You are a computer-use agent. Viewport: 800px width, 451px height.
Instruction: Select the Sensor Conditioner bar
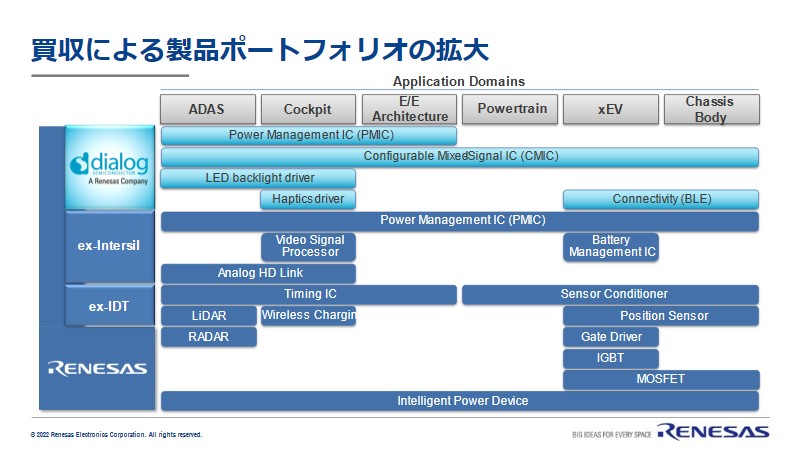[610, 294]
